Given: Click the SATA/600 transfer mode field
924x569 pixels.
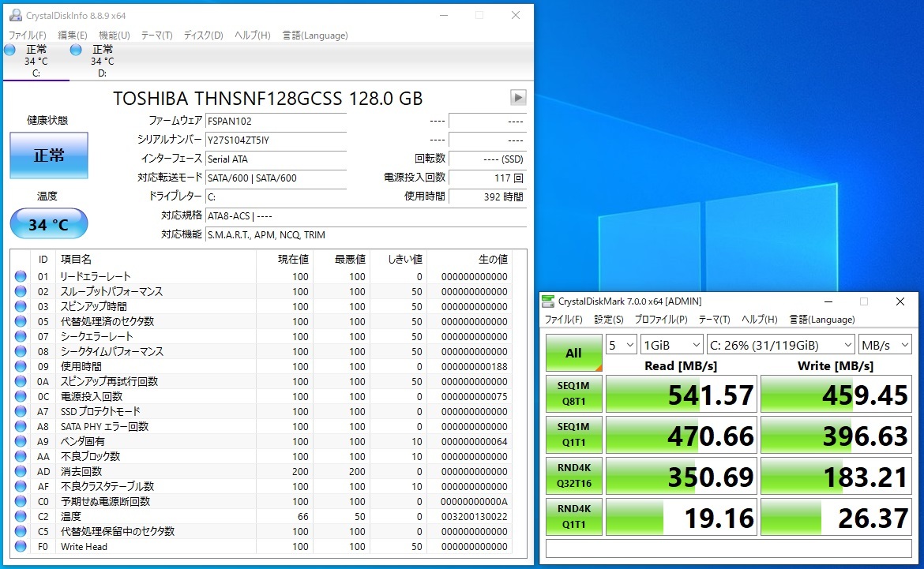Looking at the screenshot, I should [x=276, y=178].
